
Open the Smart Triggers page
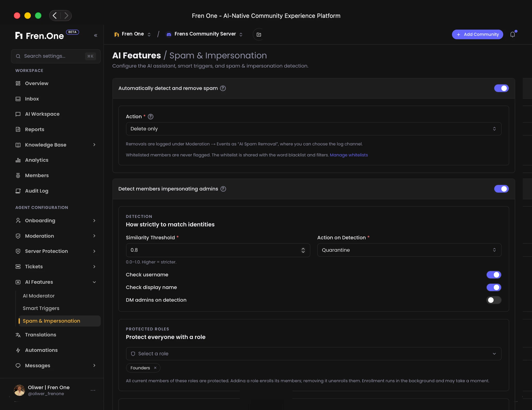point(41,308)
